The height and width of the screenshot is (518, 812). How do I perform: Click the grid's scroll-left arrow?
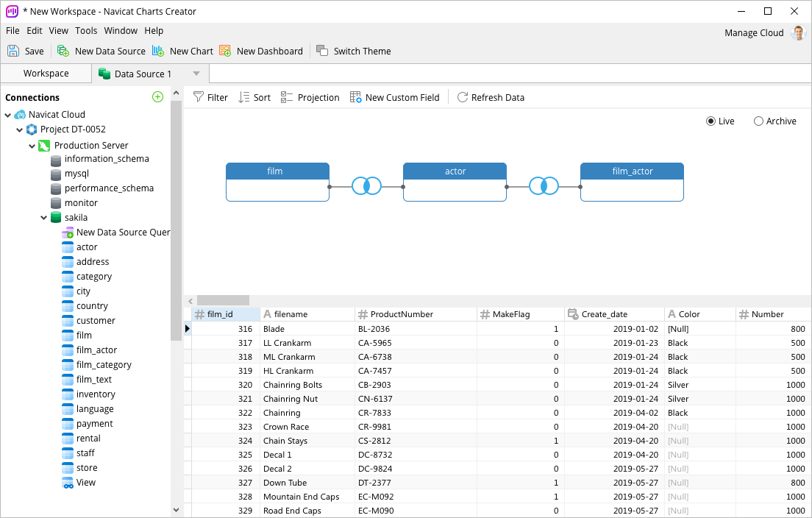pyautogui.click(x=190, y=300)
